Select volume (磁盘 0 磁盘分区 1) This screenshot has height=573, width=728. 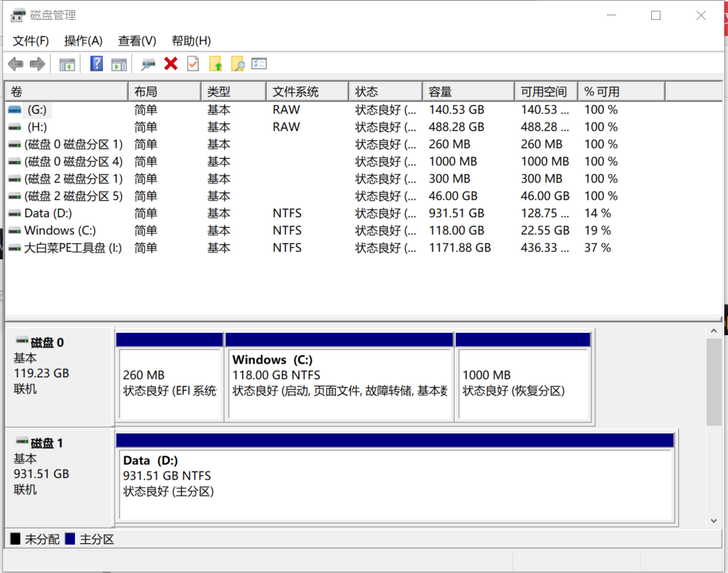click(x=363, y=144)
